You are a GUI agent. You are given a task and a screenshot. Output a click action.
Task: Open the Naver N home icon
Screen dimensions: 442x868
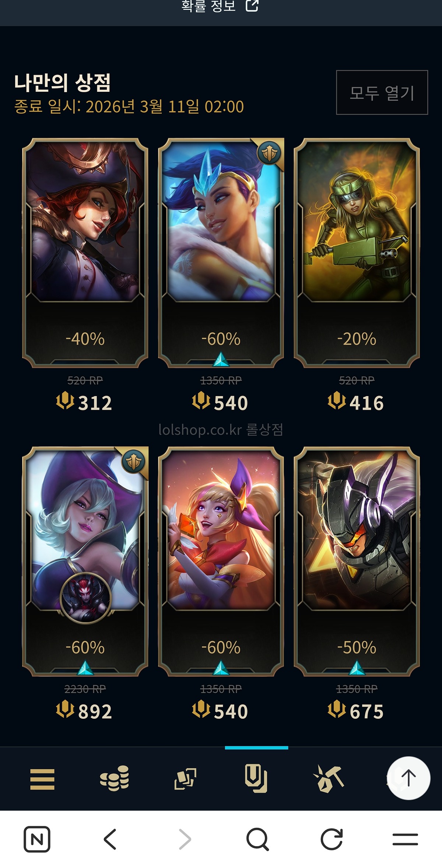pyautogui.click(x=37, y=839)
